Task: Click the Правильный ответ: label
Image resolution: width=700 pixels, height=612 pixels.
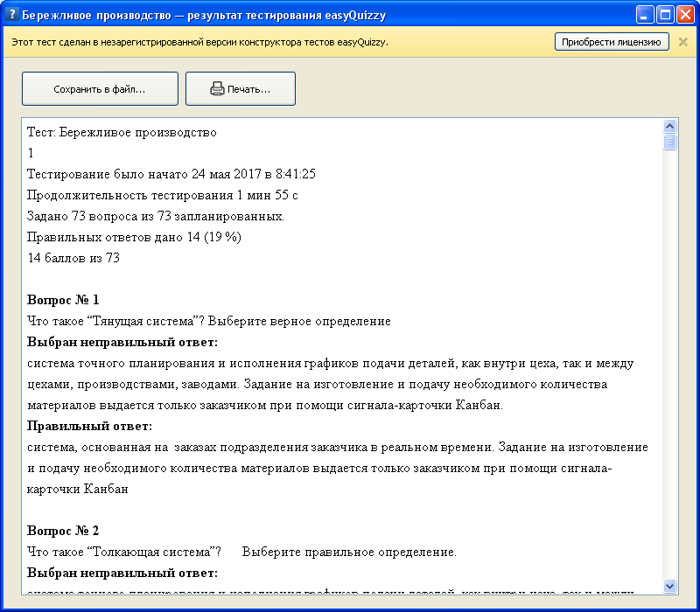Action: pos(90,426)
